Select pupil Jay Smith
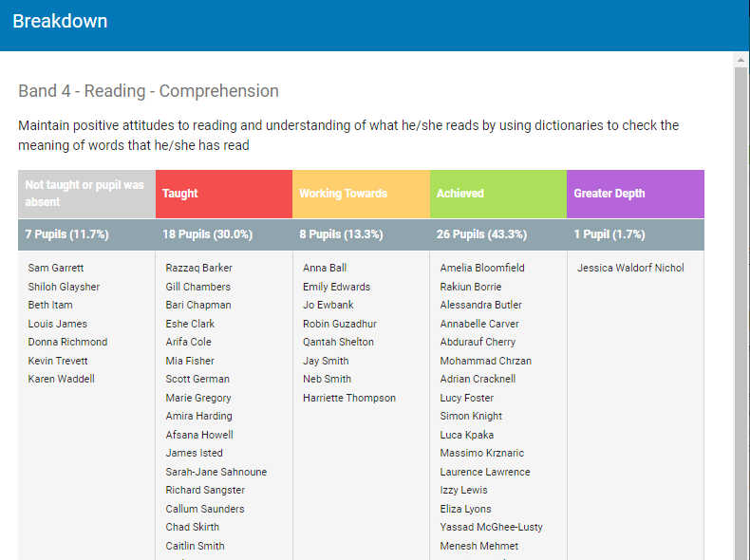750x560 pixels. tap(326, 361)
